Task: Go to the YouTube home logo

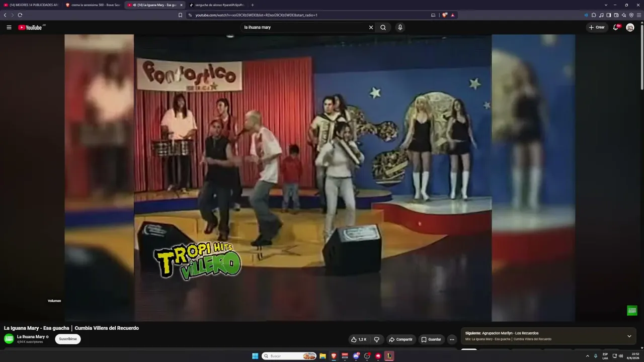Action: click(30, 27)
